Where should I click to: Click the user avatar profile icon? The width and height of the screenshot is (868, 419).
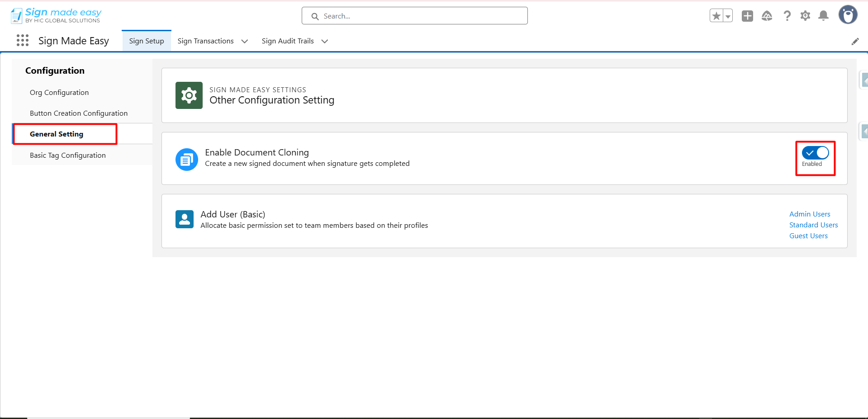coord(848,15)
